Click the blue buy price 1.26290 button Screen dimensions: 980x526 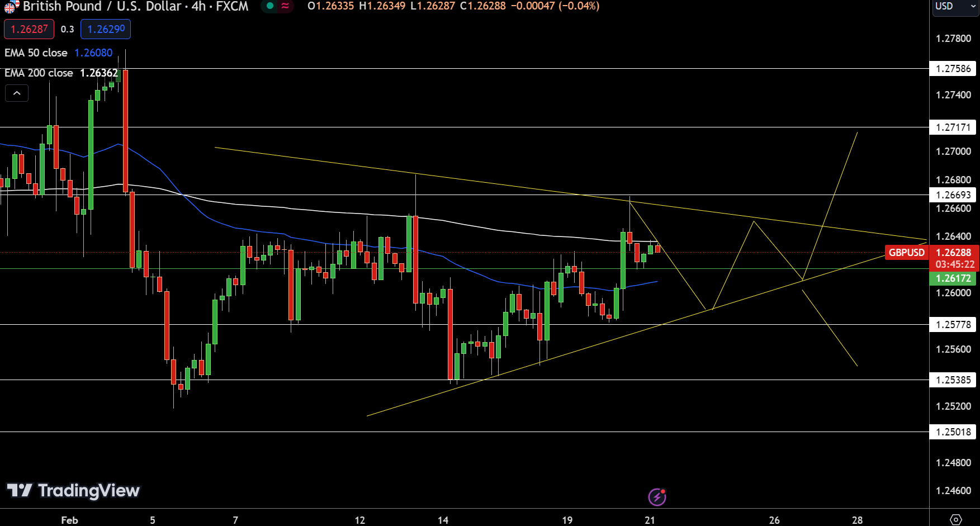(x=106, y=29)
